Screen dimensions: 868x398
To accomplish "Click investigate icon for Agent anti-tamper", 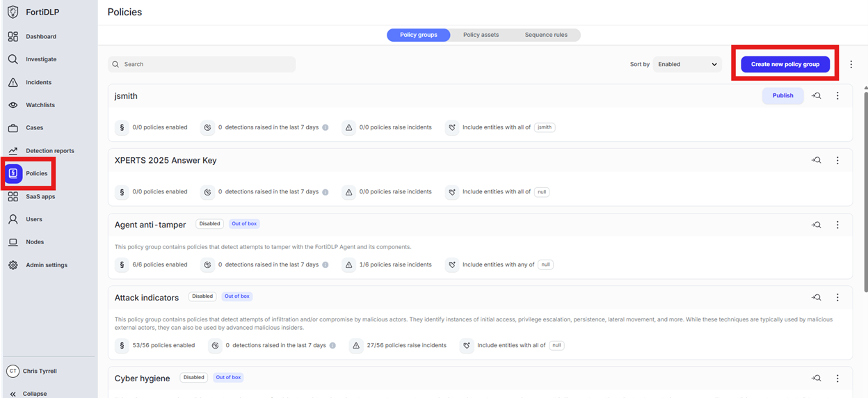I will coord(817,225).
